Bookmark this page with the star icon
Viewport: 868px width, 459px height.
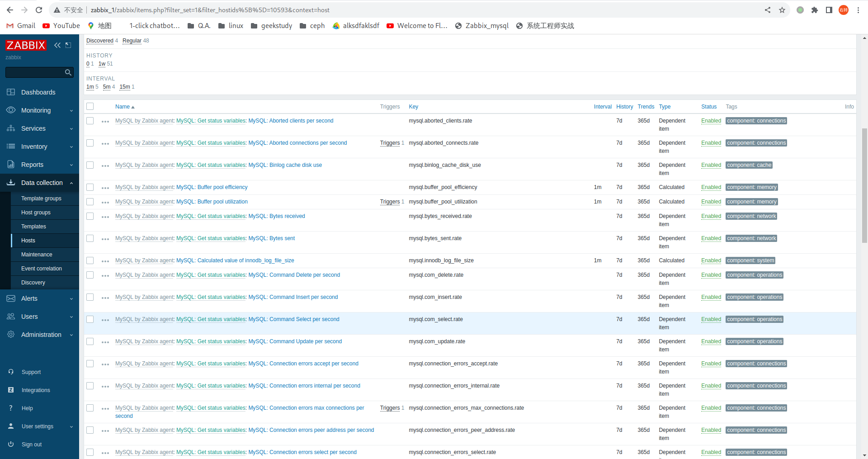click(782, 10)
